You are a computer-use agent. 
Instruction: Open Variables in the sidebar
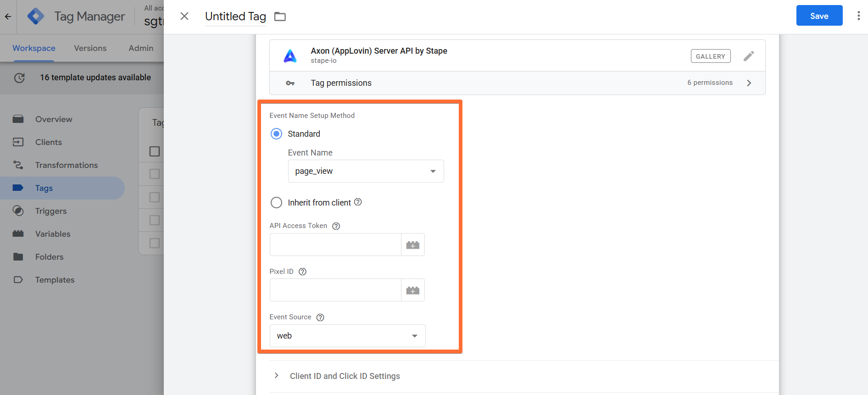tap(53, 234)
